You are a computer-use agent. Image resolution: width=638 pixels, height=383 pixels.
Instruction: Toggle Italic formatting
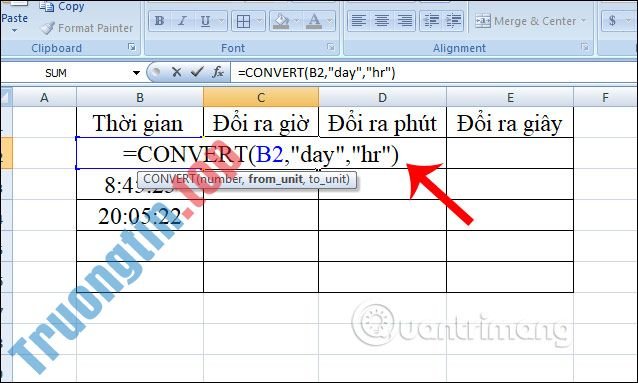pyautogui.click(x=182, y=21)
